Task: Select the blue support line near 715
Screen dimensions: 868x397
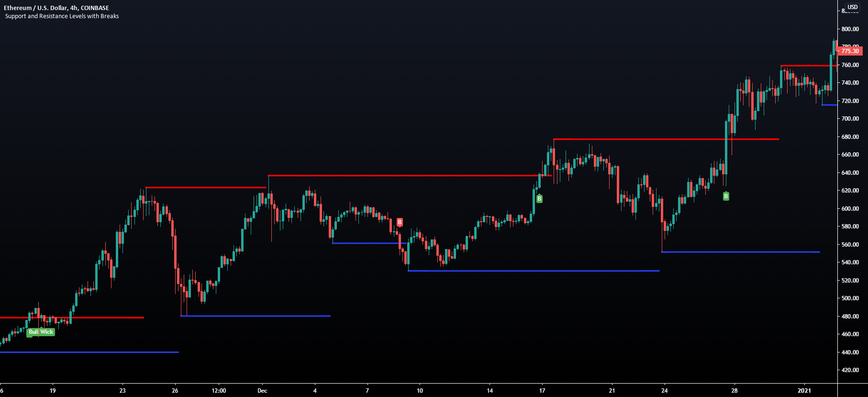Action: 829,105
